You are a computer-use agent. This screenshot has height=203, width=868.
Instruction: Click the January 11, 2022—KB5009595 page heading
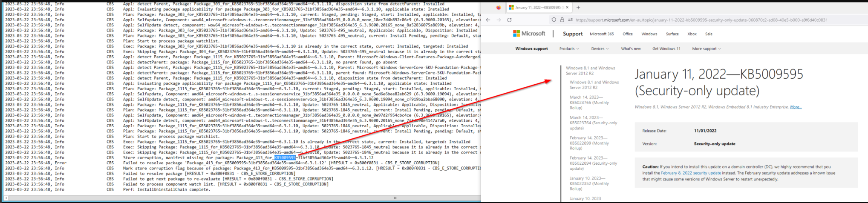point(718,82)
